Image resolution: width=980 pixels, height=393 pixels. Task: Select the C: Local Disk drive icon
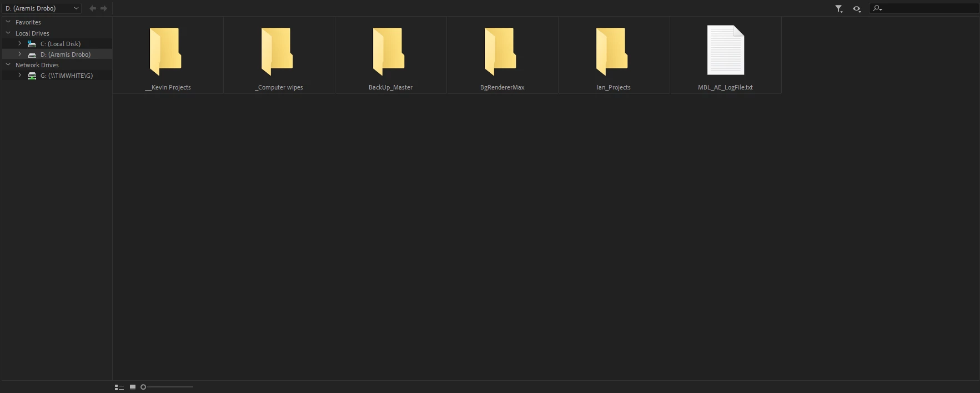32,44
